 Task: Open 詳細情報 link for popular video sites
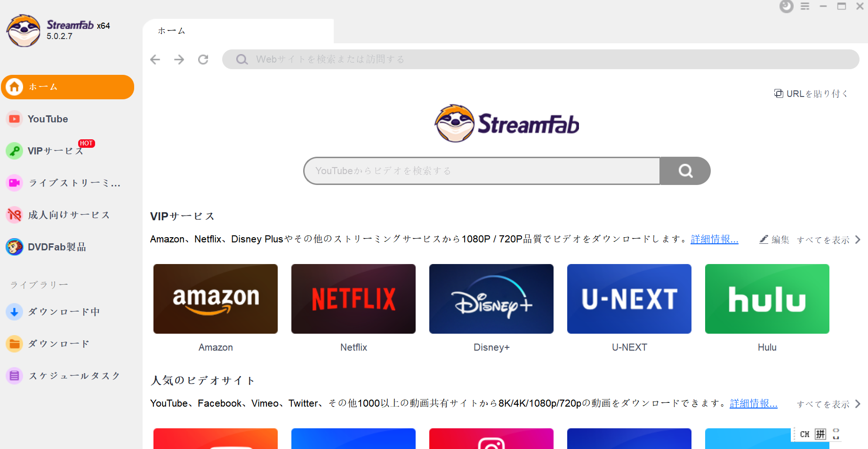pos(753,403)
